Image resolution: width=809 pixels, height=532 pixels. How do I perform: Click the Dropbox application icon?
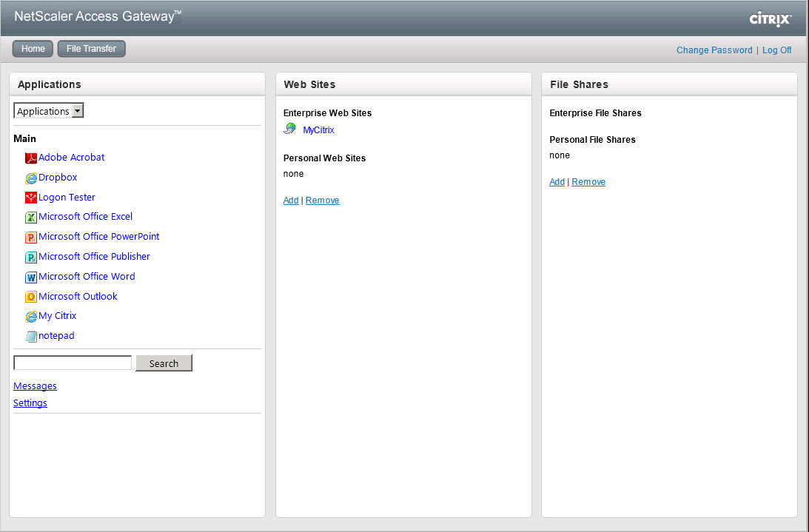click(x=31, y=178)
